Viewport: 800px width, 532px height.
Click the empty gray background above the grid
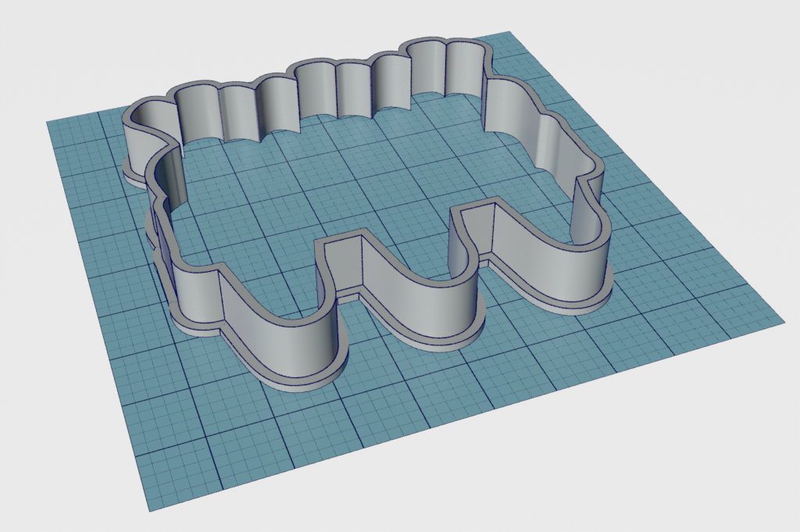coord(234,31)
